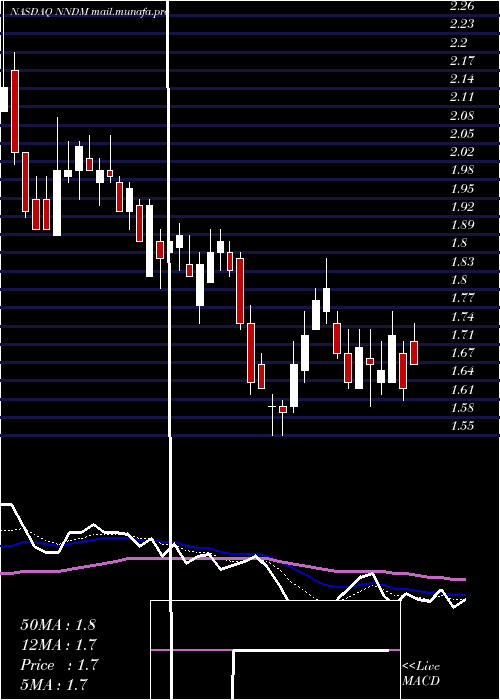Click the 1.67 price axis value

462,353
